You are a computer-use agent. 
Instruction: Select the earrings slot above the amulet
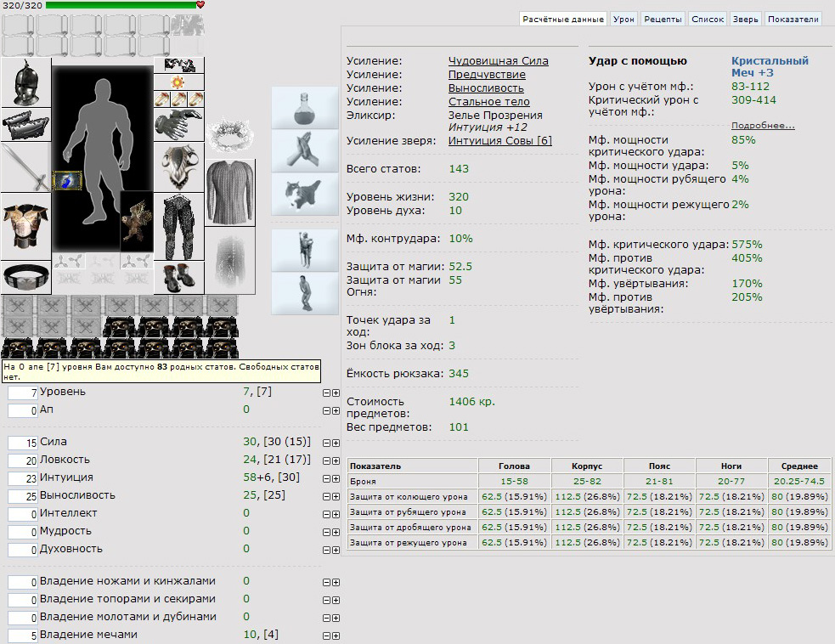tap(179, 65)
